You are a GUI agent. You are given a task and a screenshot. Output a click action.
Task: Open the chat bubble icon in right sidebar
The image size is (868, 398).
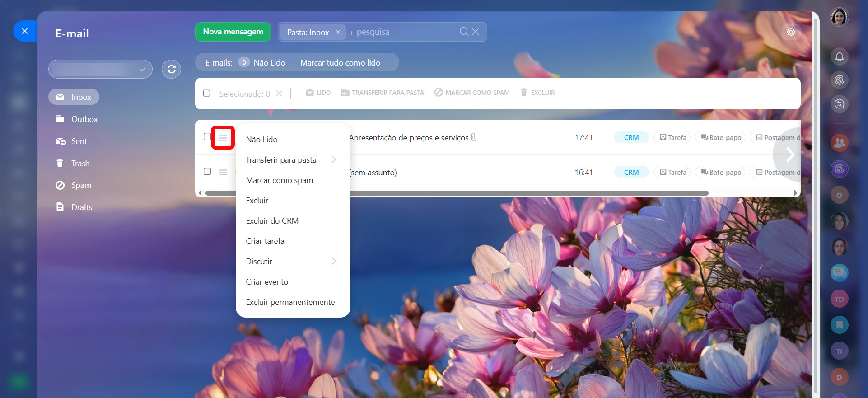coord(839,272)
